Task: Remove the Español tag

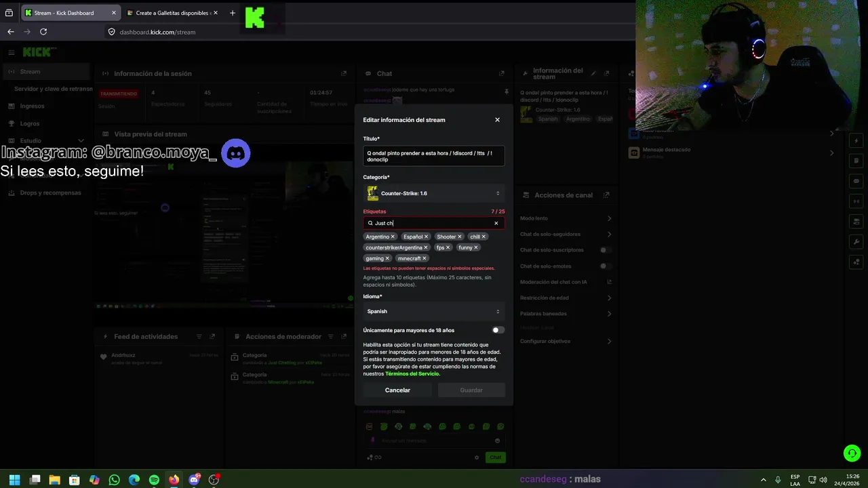Action: pyautogui.click(x=426, y=237)
